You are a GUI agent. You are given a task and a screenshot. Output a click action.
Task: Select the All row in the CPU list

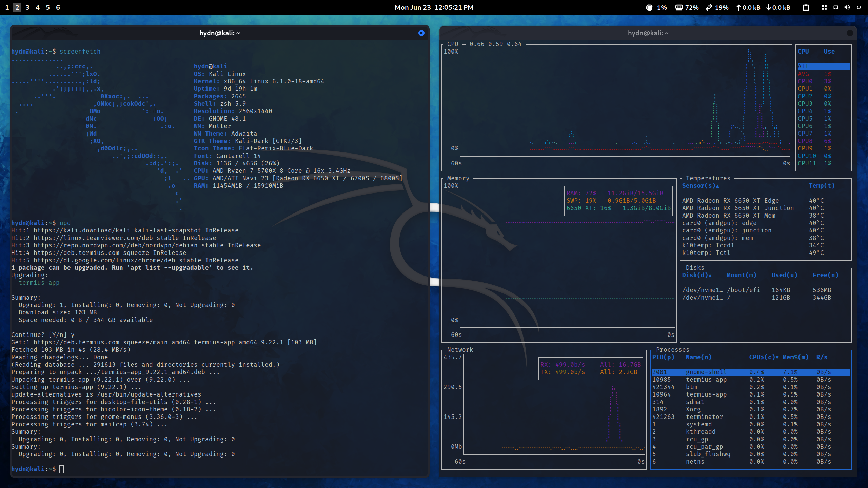point(824,66)
